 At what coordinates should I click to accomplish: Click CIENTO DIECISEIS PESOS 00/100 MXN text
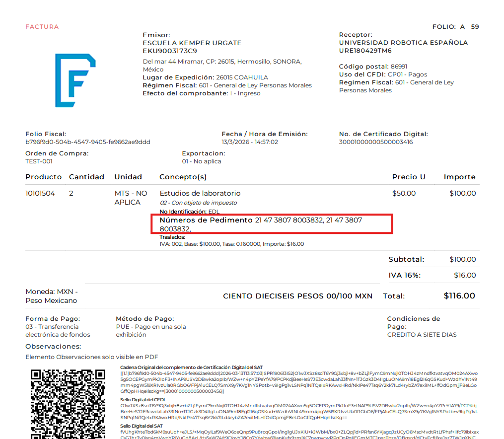[297, 296]
